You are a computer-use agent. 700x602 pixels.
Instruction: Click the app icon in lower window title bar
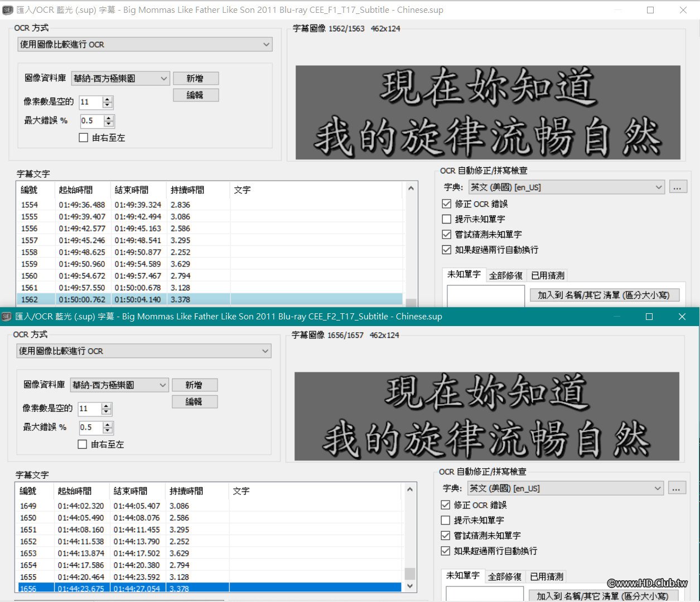(x=7, y=317)
